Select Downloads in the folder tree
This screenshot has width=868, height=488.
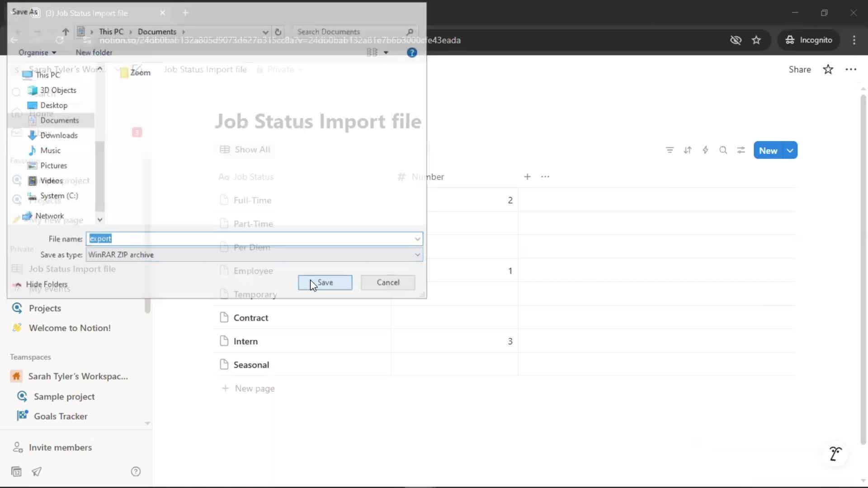point(52,135)
